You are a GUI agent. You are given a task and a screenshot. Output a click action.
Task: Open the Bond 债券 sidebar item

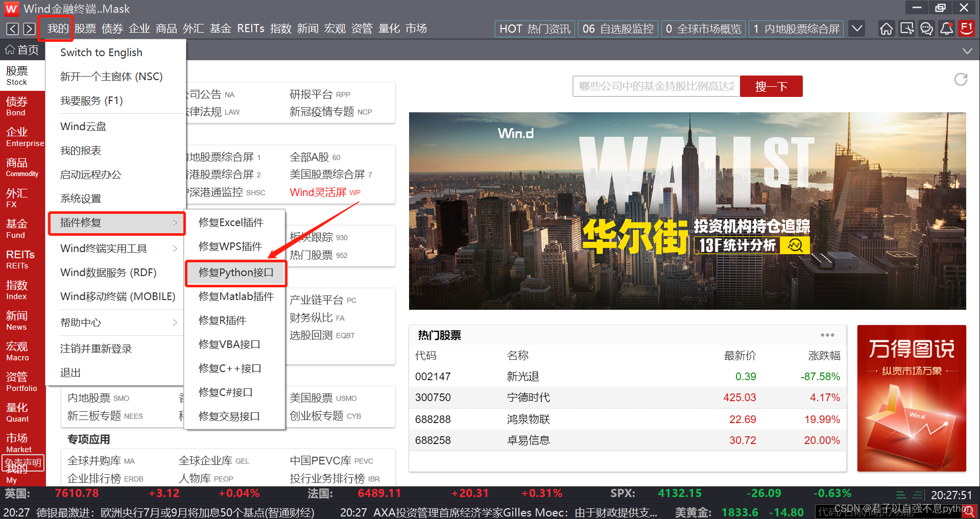pos(22,106)
